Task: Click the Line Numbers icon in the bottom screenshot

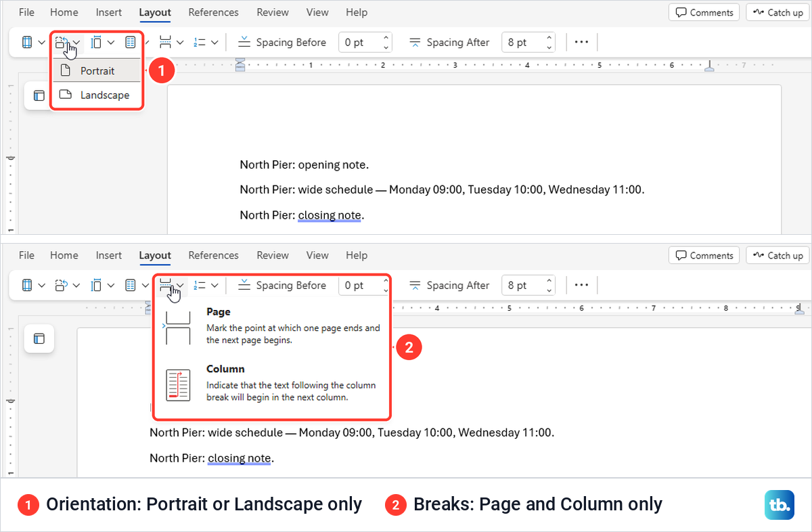Action: click(200, 285)
